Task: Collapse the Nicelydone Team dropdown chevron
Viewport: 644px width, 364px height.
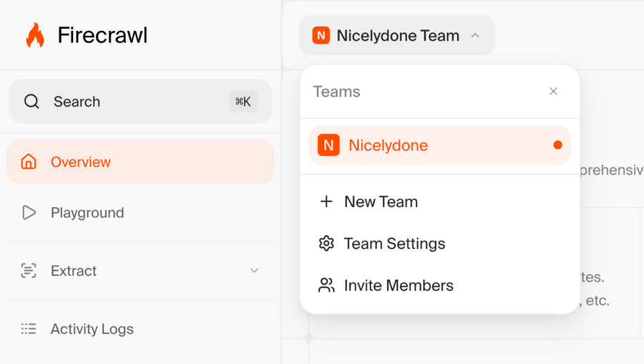Action: [475, 36]
